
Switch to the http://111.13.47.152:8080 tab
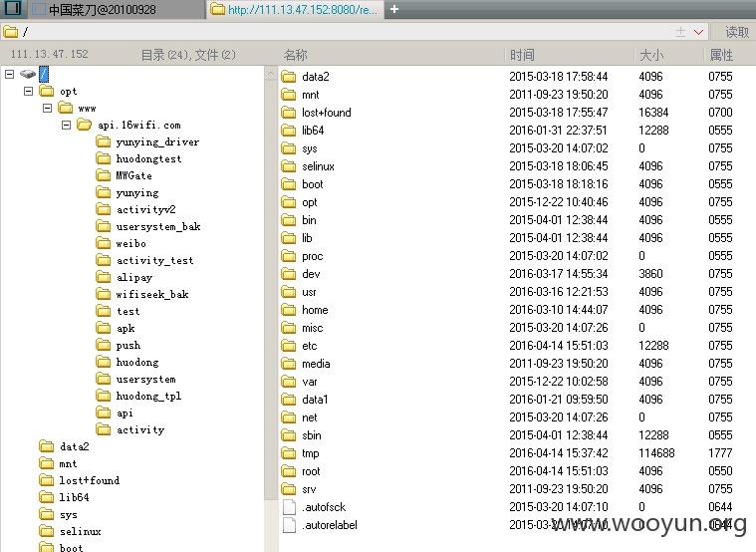tap(295, 10)
